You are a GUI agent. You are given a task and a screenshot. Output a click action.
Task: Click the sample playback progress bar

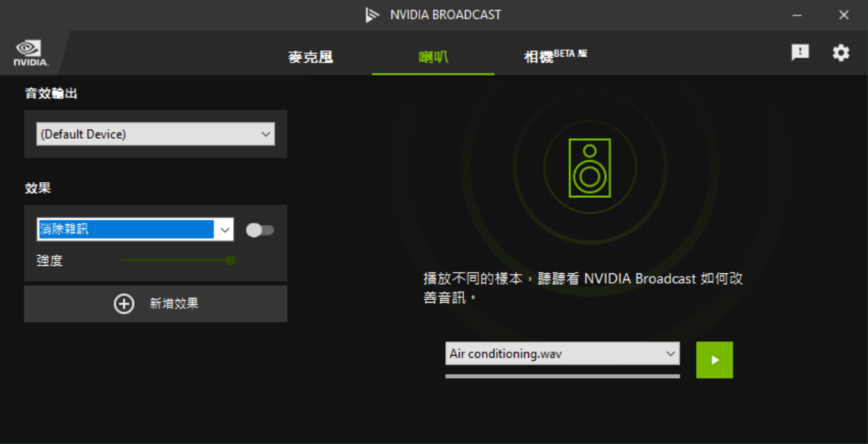pyautogui.click(x=562, y=375)
